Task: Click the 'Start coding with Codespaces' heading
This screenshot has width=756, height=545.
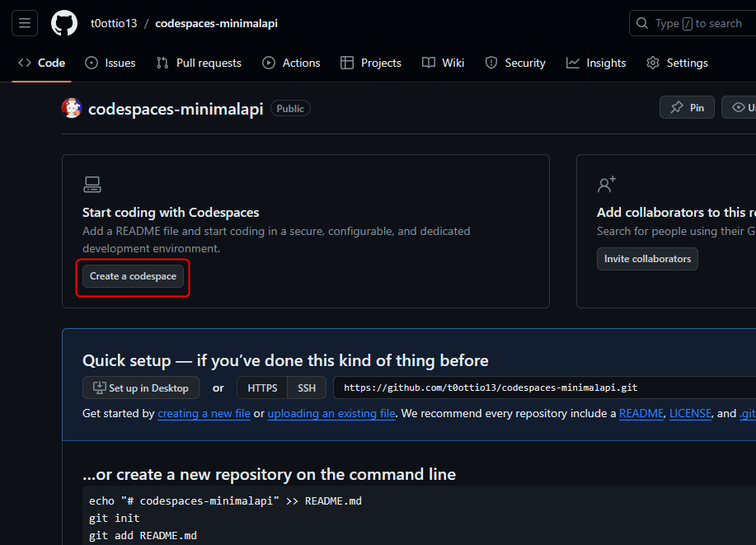Action: tap(171, 212)
